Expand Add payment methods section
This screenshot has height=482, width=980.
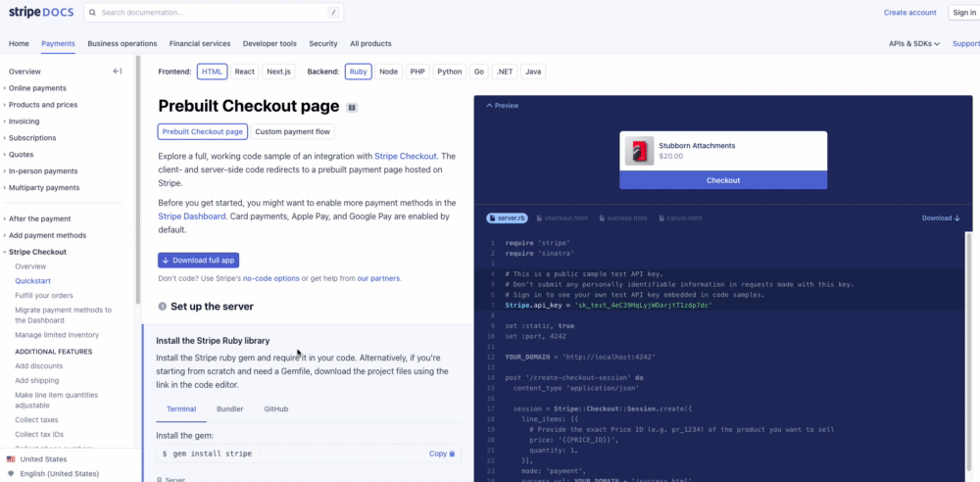[47, 235]
